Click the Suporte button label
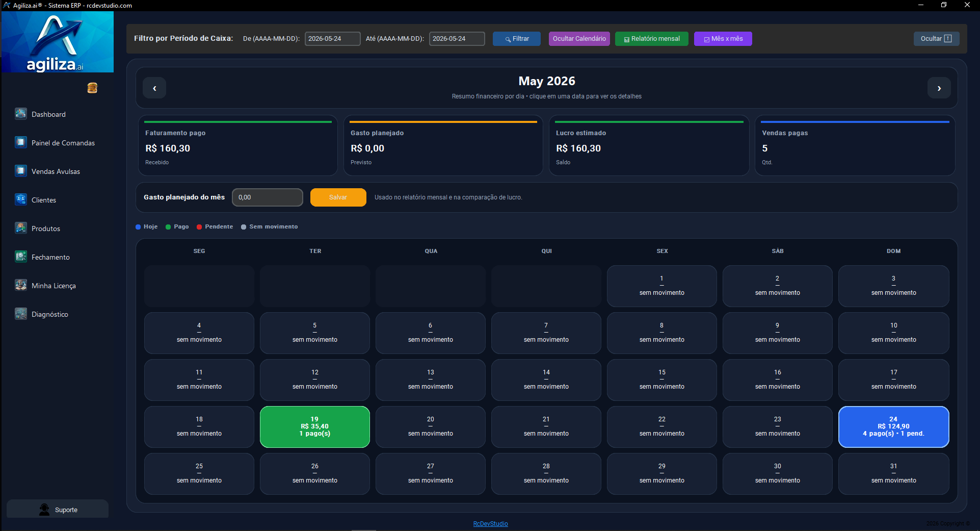Screen dimensions: 980x531 [x=66, y=510]
